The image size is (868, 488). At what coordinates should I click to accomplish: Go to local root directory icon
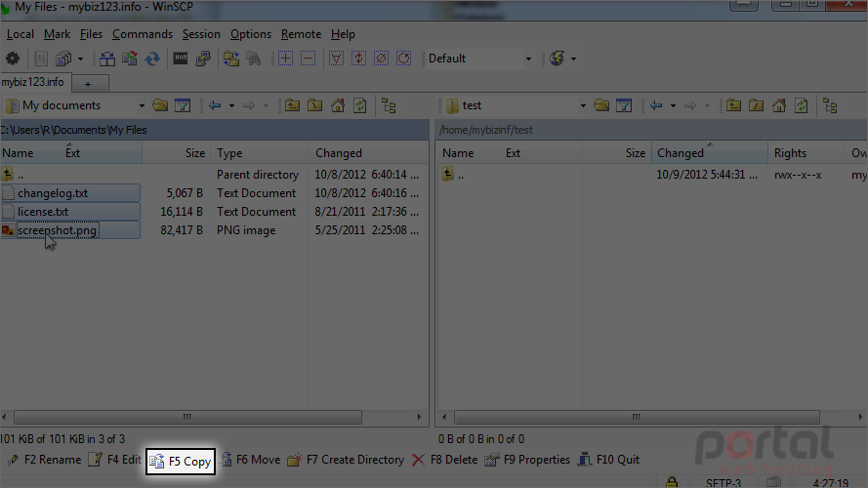pos(315,105)
